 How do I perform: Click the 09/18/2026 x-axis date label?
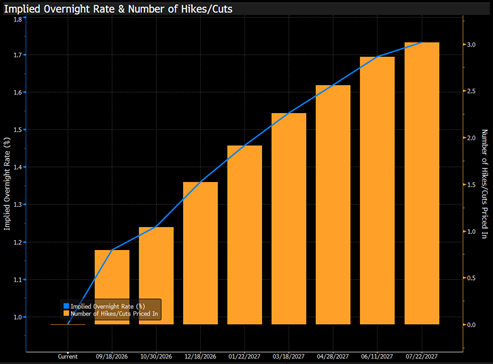click(112, 357)
